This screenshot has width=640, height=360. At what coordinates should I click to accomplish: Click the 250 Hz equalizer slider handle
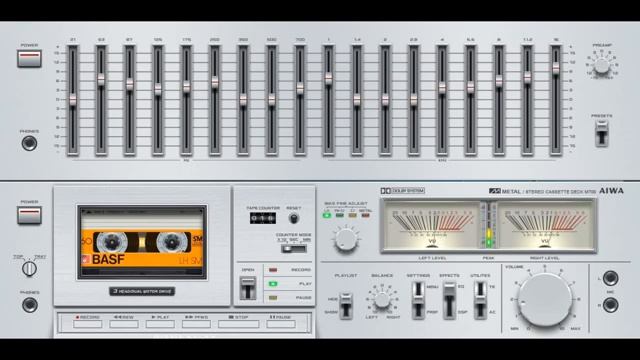[215, 82]
